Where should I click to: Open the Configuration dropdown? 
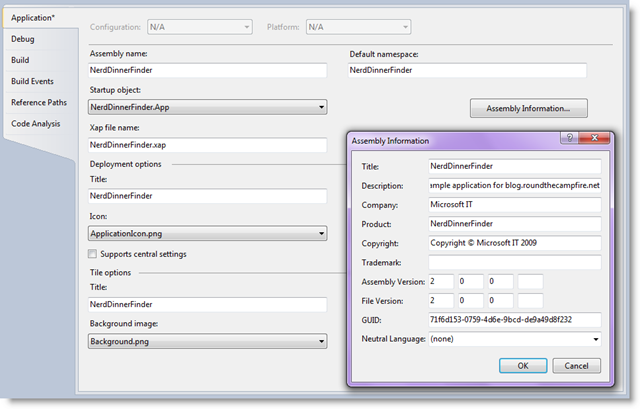(200, 27)
